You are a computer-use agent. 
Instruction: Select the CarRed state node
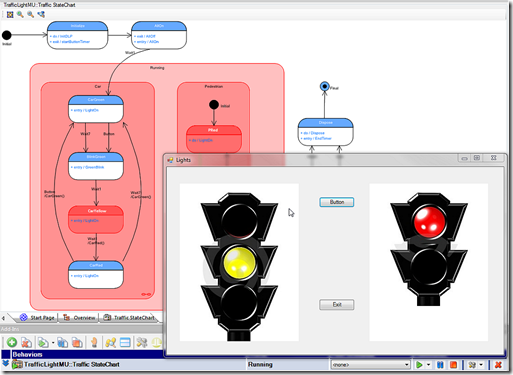pos(96,275)
